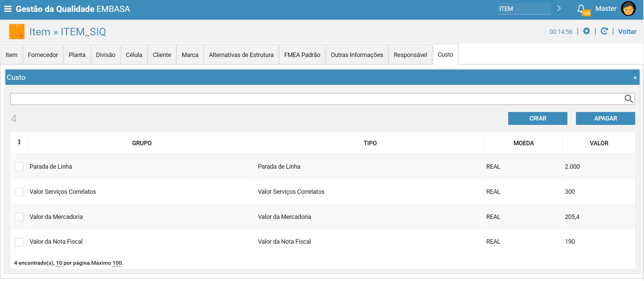Change the 10 per page setting
Viewport: 644px width, 281px height.
tap(59, 263)
